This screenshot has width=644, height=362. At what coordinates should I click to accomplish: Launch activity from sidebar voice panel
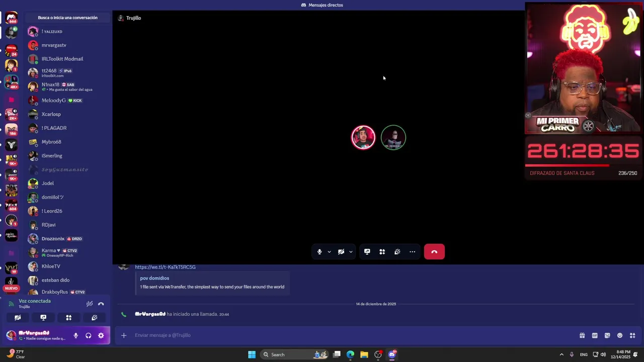coord(69,318)
